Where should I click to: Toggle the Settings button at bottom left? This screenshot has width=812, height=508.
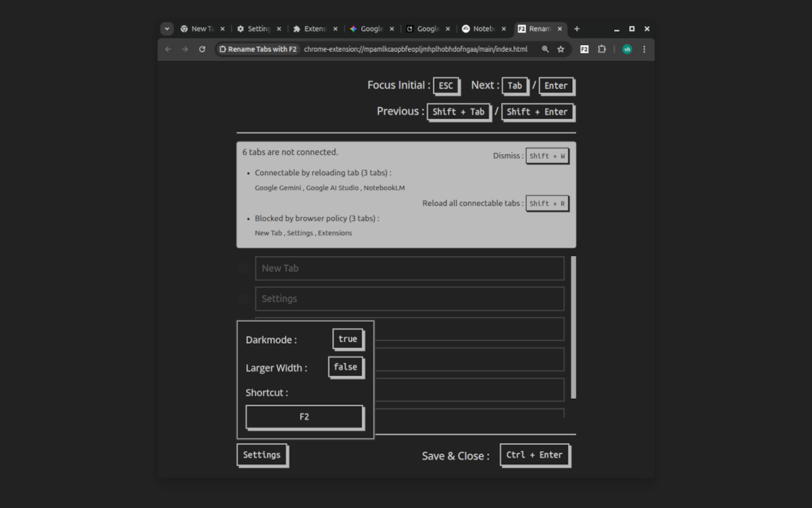[262, 455]
